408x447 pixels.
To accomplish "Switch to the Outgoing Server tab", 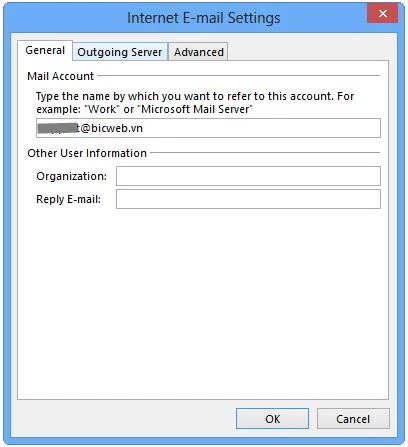I will tap(120, 52).
